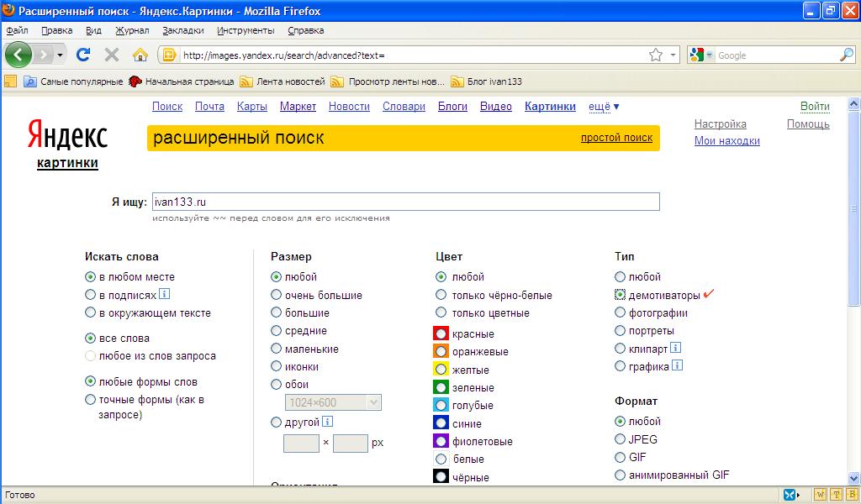
Task: Select в окружающем тексте radio option
Action: pyautogui.click(x=91, y=312)
